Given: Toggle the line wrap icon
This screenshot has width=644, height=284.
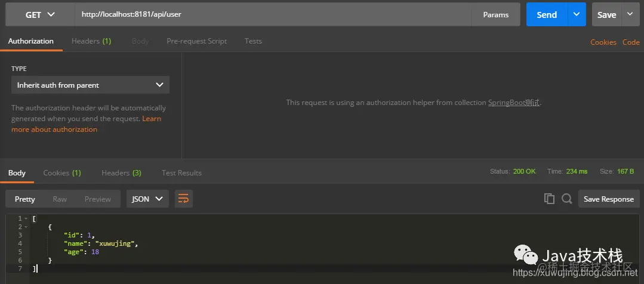Looking at the screenshot, I should [x=184, y=199].
